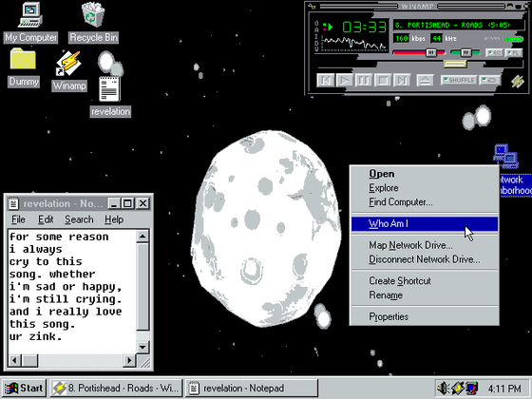The height and width of the screenshot is (399, 532).
Task: Open Winamp system menu icon in title bar
Action: tap(313, 7)
